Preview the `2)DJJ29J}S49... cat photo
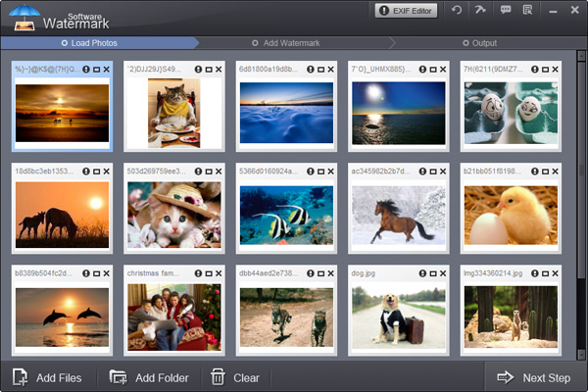588x392 pixels. (209, 70)
